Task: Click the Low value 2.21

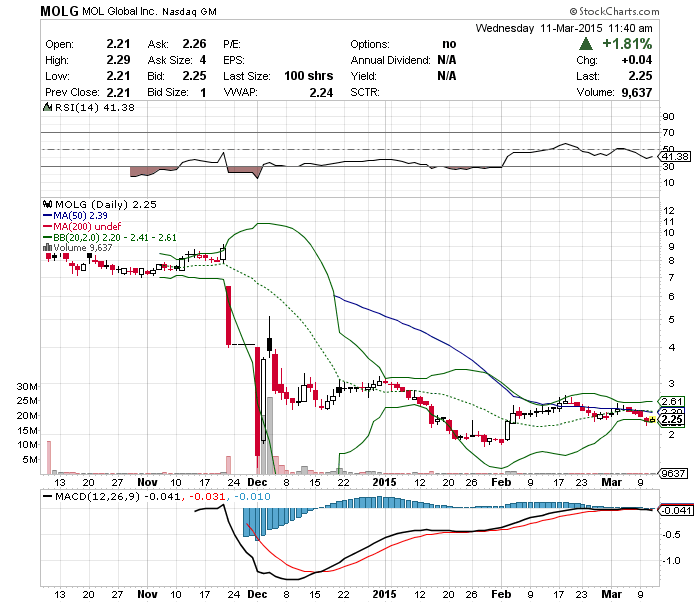Action: point(118,76)
